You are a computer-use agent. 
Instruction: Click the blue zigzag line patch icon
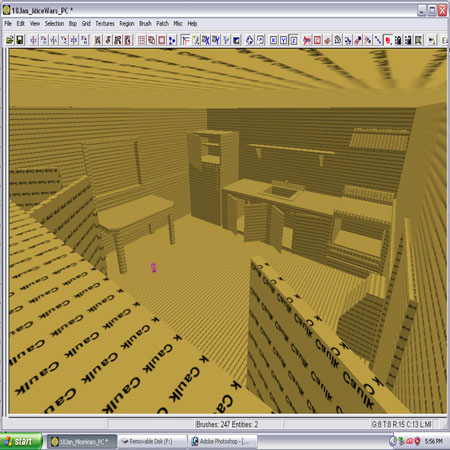378,40
